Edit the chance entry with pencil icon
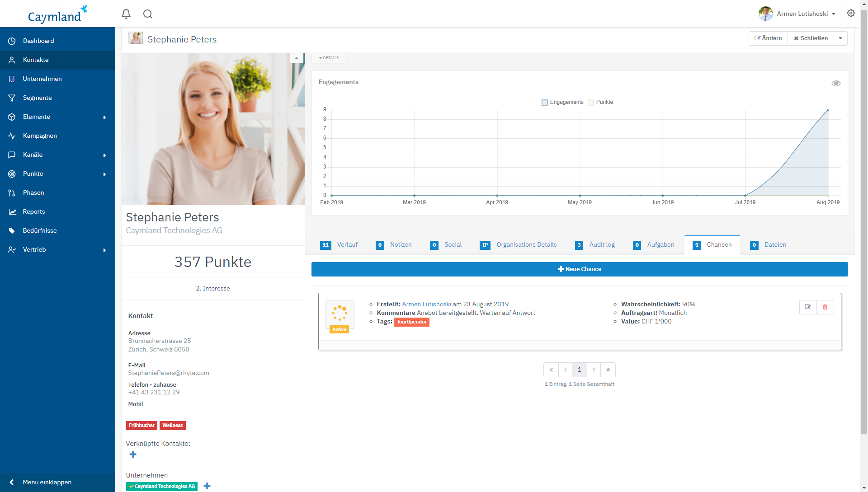Image resolution: width=868 pixels, height=492 pixels. [x=808, y=307]
